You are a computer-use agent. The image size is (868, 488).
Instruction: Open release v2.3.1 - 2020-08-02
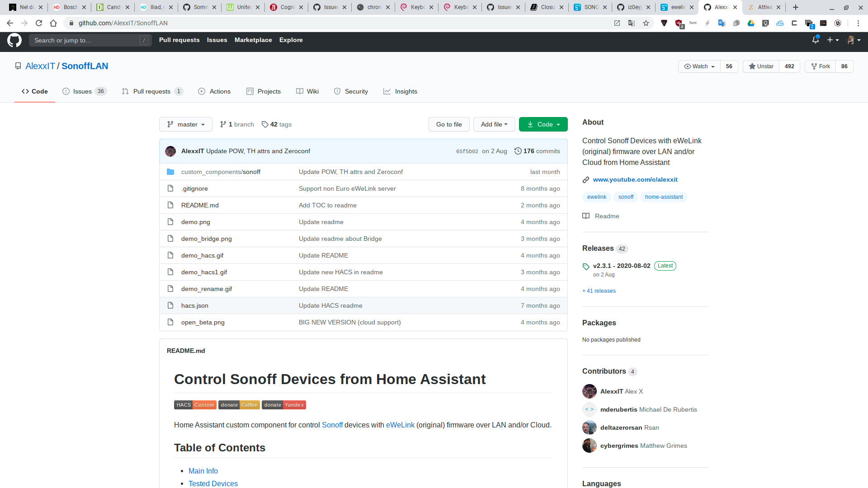pyautogui.click(x=622, y=266)
